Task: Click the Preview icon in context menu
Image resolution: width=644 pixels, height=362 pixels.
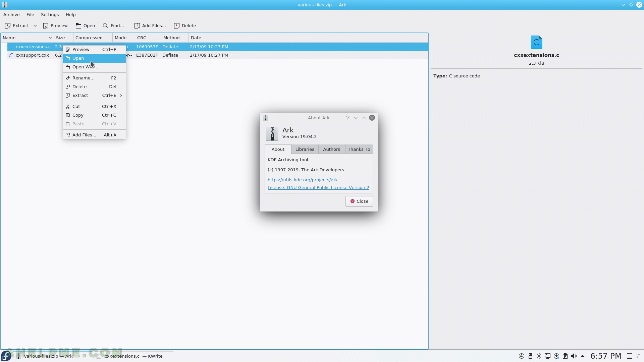Action: coord(68,50)
